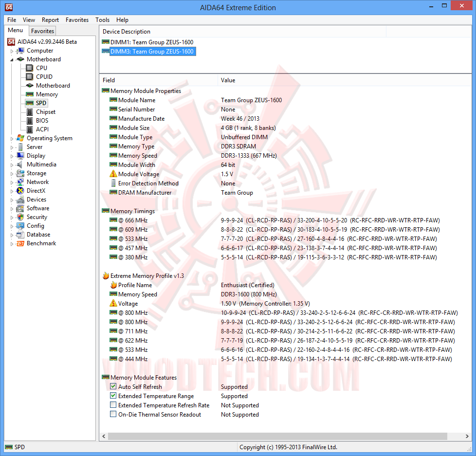Toggle the Extended Temperature Range checkbox
Screen dimensions: 476x456
[113, 396]
